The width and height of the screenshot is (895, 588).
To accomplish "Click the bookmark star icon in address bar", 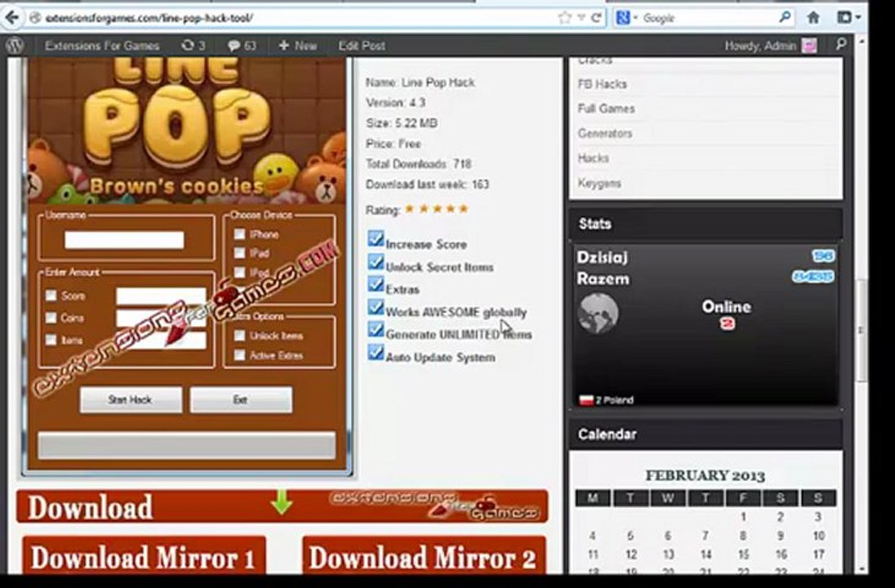I will [564, 18].
